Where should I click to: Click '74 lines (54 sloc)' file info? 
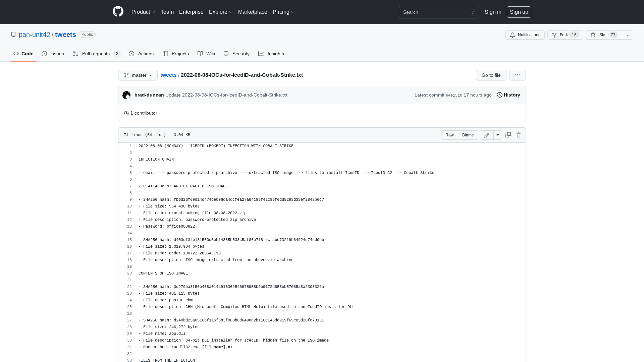pos(145,135)
